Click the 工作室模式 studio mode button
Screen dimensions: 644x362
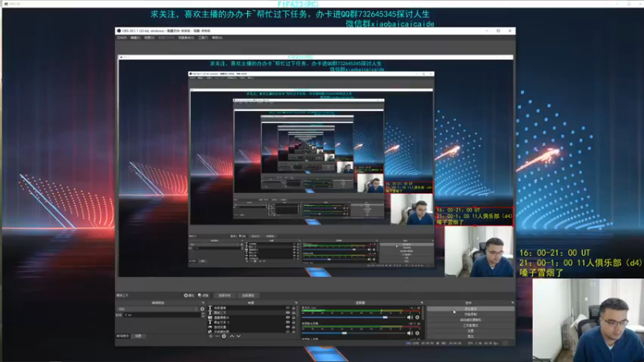tap(471, 326)
